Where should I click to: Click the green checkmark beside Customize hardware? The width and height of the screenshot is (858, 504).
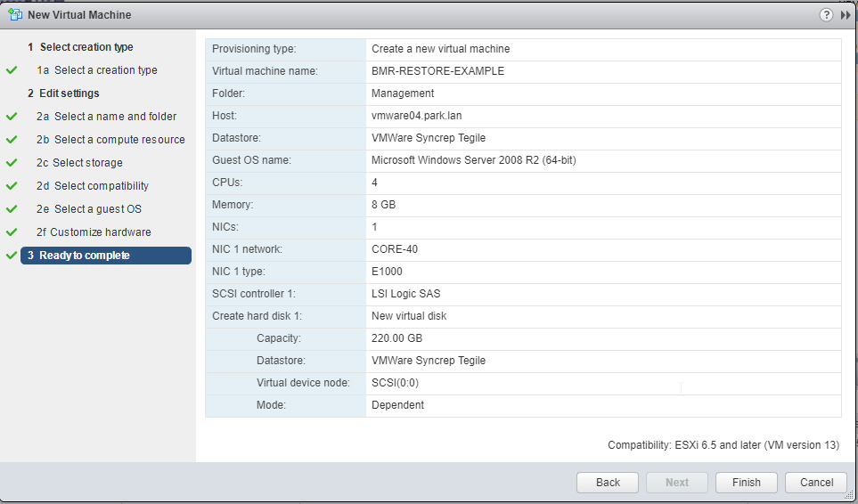(x=12, y=232)
